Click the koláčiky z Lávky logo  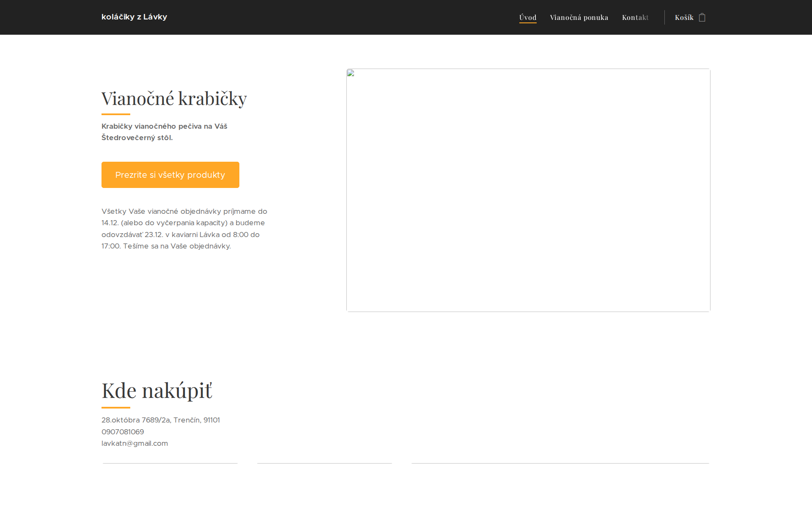(x=134, y=17)
